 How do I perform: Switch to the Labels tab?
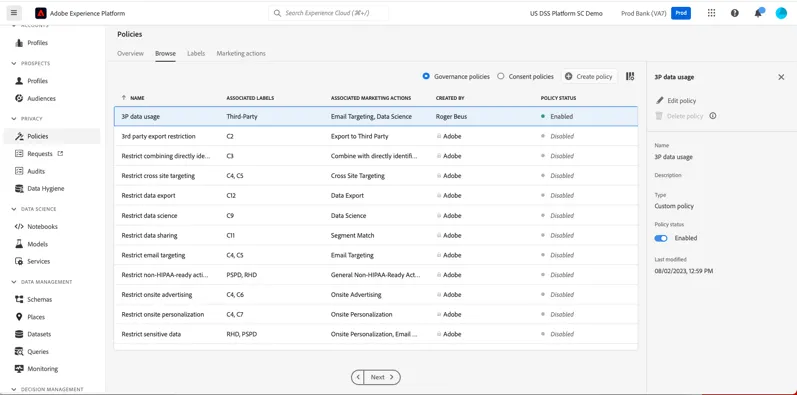[x=196, y=53]
